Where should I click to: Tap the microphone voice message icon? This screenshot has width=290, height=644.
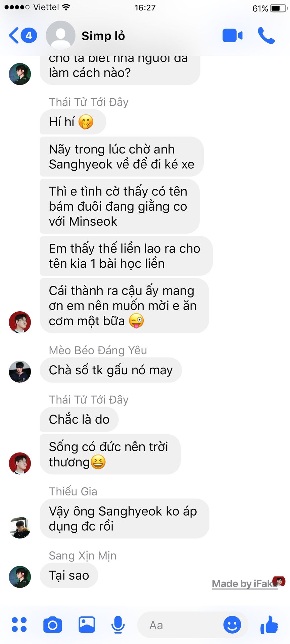tap(118, 625)
